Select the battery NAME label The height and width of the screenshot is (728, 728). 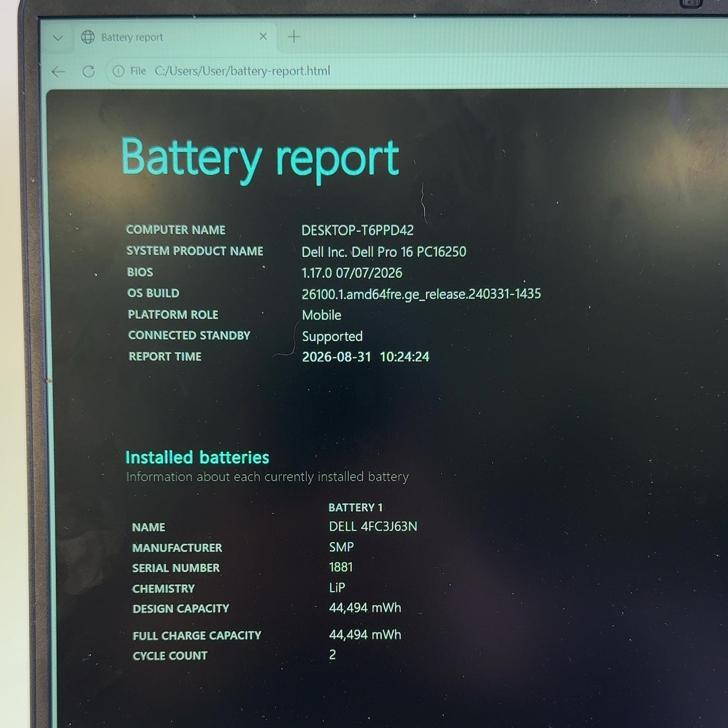pyautogui.click(x=149, y=527)
